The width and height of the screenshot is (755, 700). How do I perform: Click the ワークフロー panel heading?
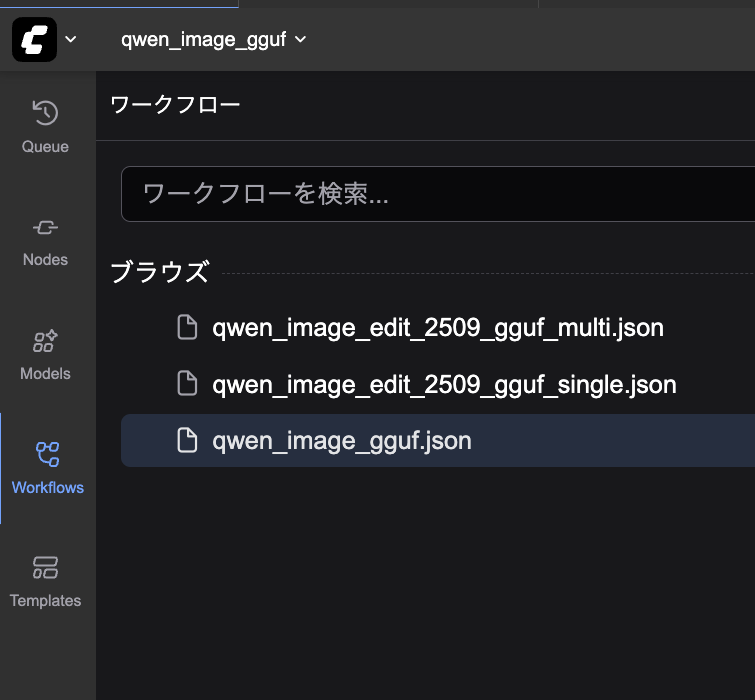175,105
